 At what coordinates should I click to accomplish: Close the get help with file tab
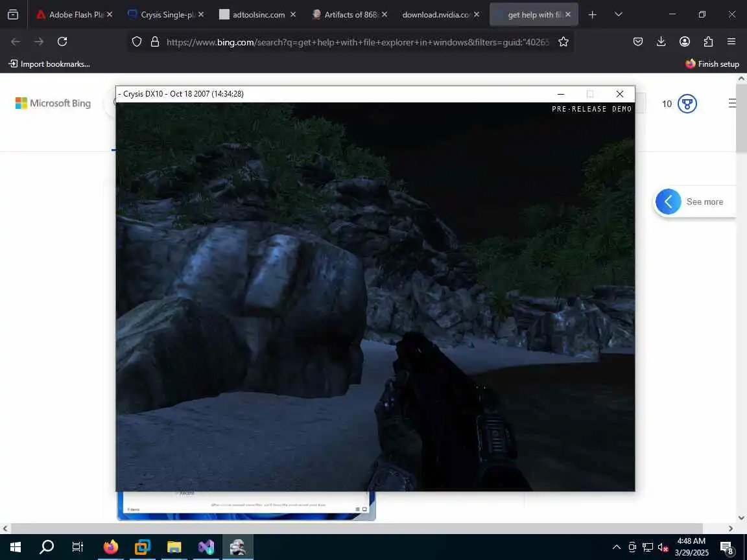(568, 15)
